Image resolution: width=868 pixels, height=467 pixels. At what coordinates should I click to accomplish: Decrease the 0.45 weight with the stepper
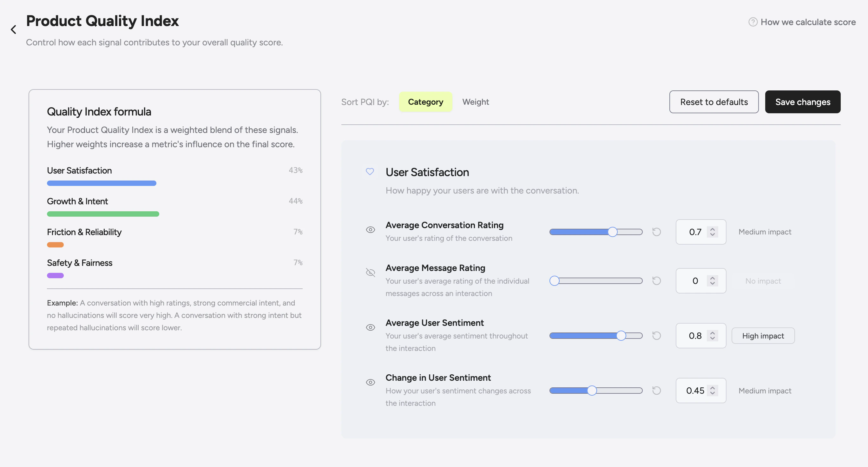click(x=712, y=393)
